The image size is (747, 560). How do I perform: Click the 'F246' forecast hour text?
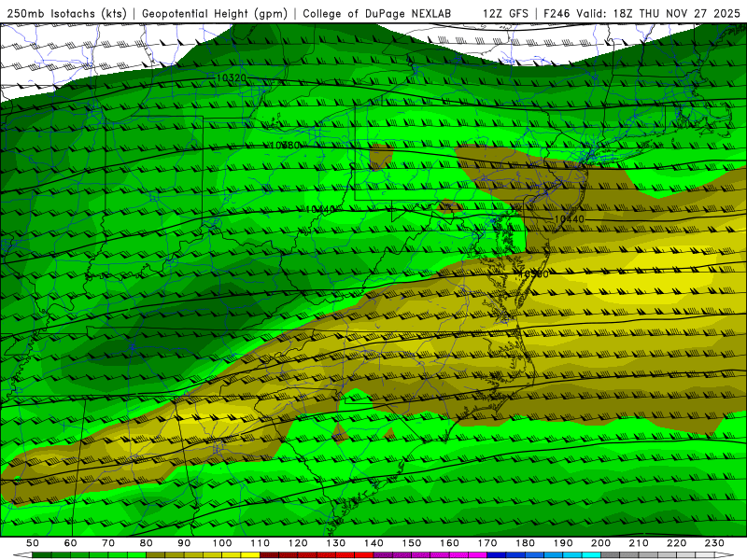(557, 13)
